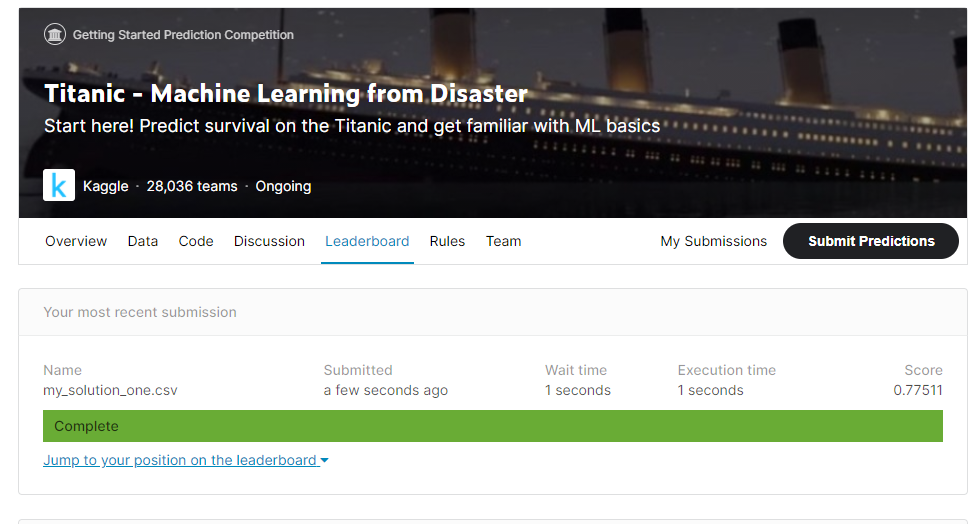Viewport: 972px width, 524px height.
Task: Click the competition category building icon
Action: 55,35
